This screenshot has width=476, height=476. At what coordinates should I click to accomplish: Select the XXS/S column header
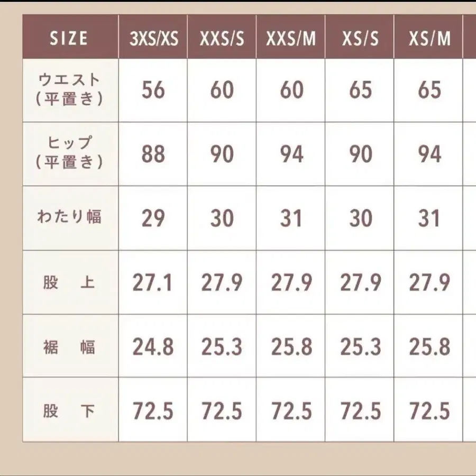(222, 39)
